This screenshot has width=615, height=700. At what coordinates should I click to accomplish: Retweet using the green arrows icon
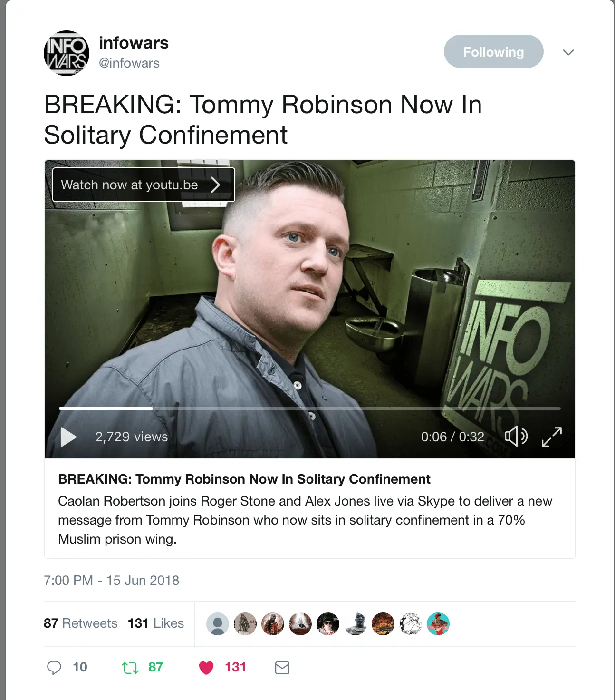(x=130, y=668)
